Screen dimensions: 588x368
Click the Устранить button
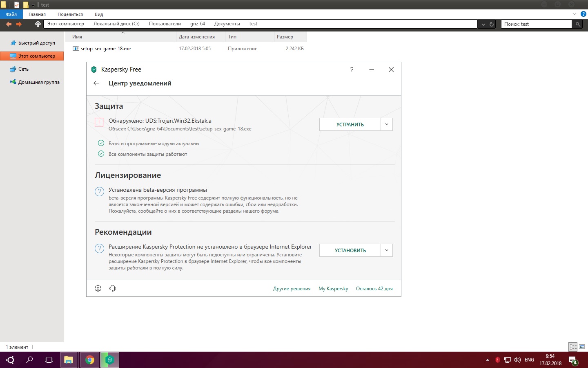pos(350,124)
